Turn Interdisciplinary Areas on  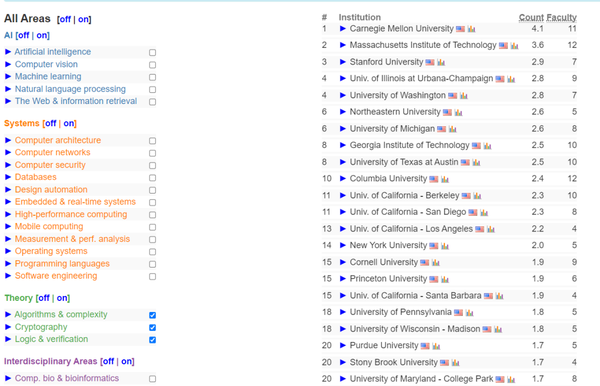click(127, 361)
